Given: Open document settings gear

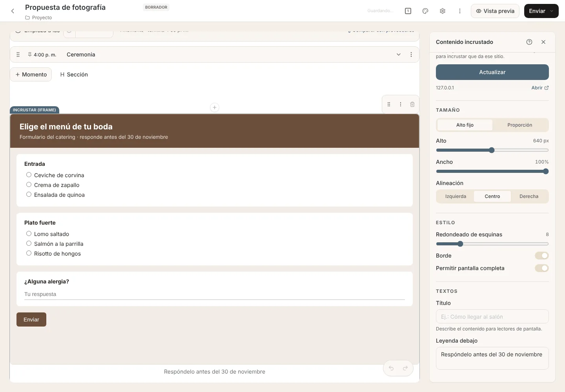Looking at the screenshot, I should (443, 11).
